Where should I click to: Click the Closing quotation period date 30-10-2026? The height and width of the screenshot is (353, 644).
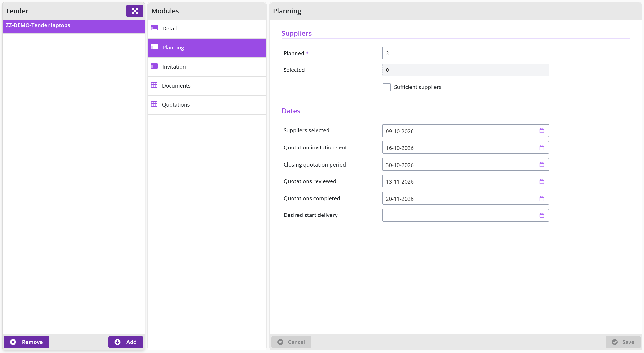point(399,165)
